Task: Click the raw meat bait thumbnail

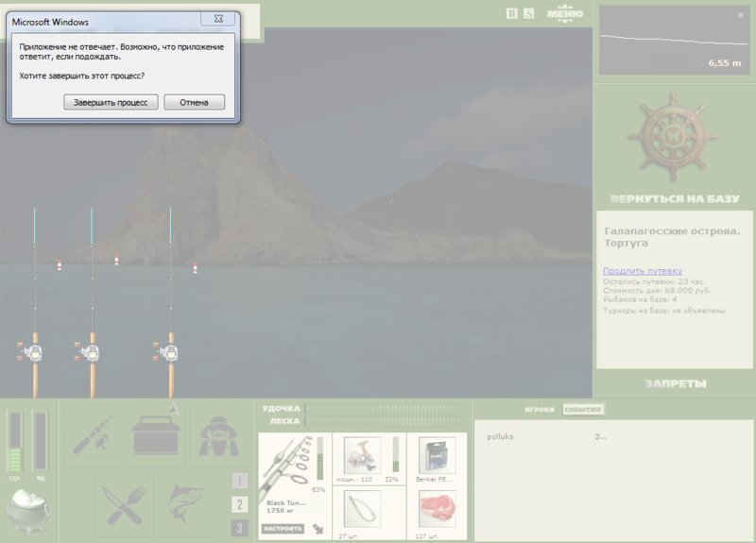Action: 437,509
